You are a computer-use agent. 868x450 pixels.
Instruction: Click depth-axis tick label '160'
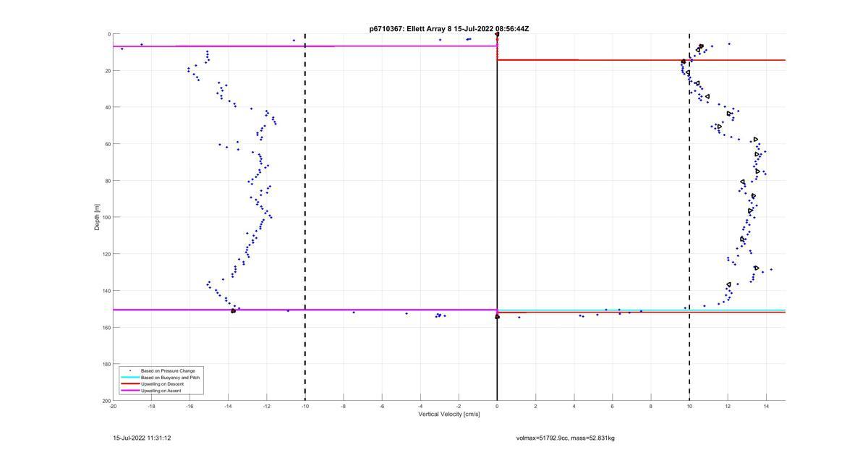click(106, 327)
